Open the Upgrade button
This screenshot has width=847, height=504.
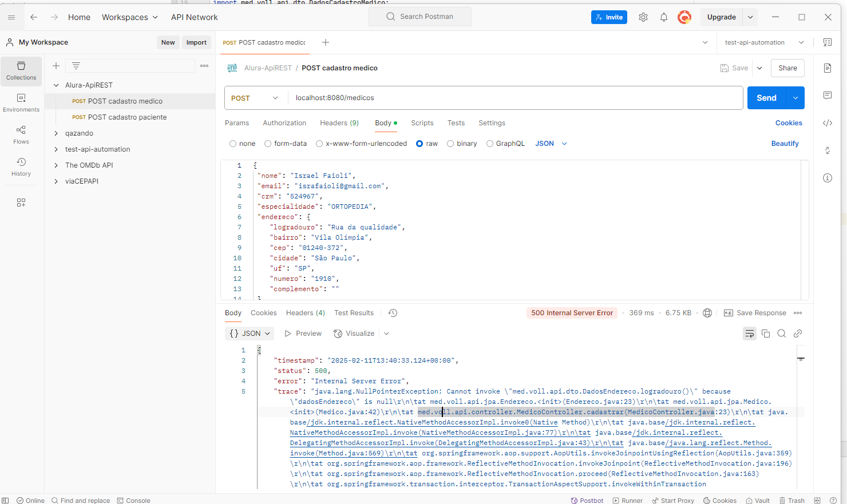pyautogui.click(x=722, y=17)
